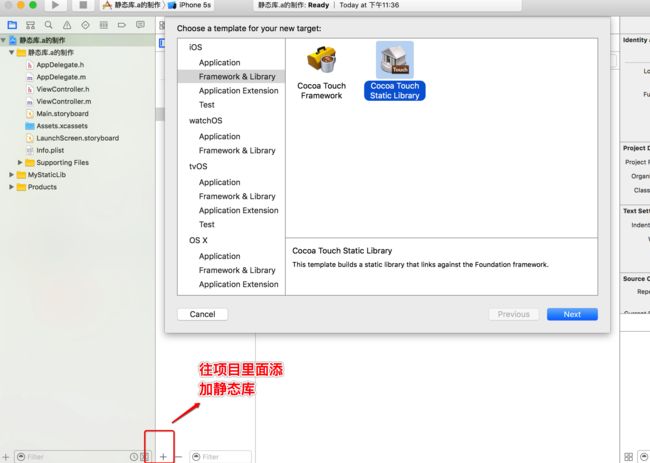This screenshot has height=463, width=650.
Task: Expand the MyStaticLib group
Action: pos(12,175)
